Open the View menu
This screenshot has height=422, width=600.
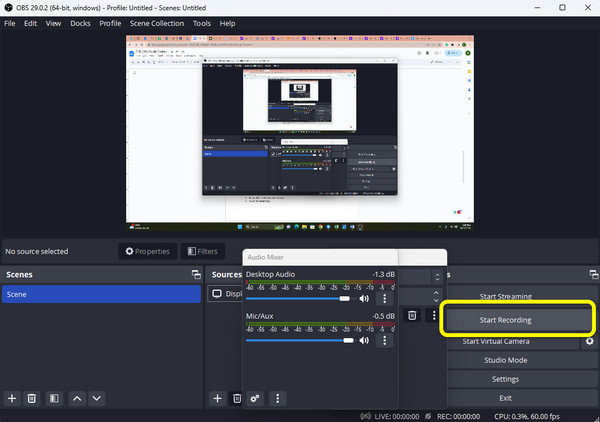(x=53, y=23)
